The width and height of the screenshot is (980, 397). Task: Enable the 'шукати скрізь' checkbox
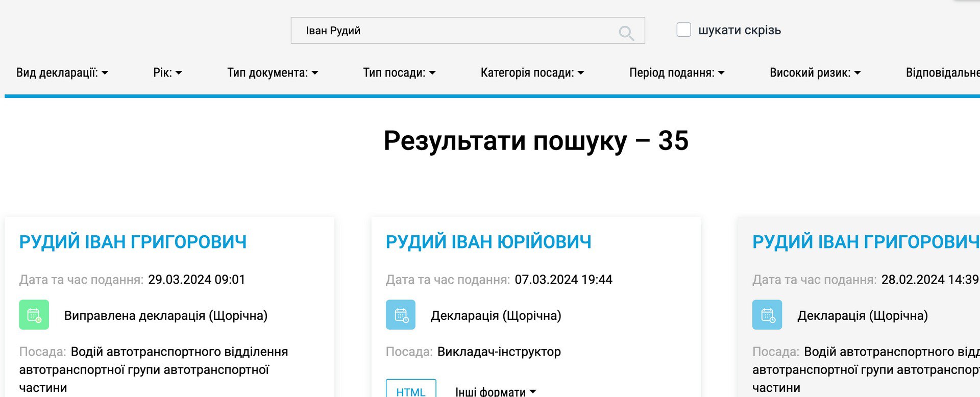point(684,30)
